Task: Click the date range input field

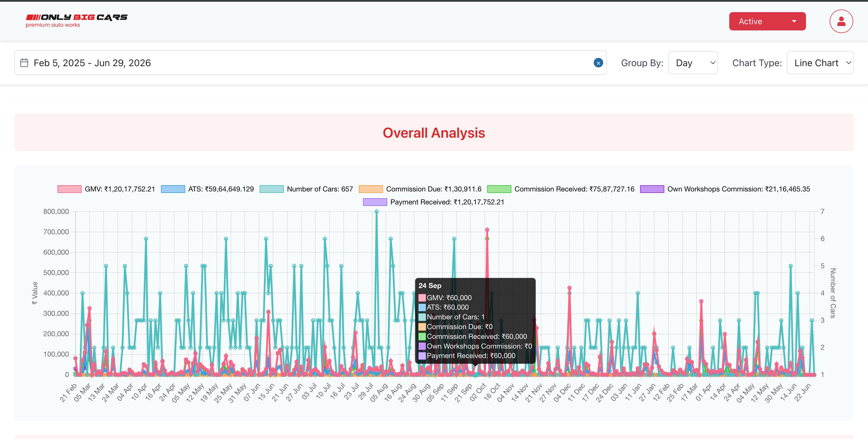Action: point(310,63)
